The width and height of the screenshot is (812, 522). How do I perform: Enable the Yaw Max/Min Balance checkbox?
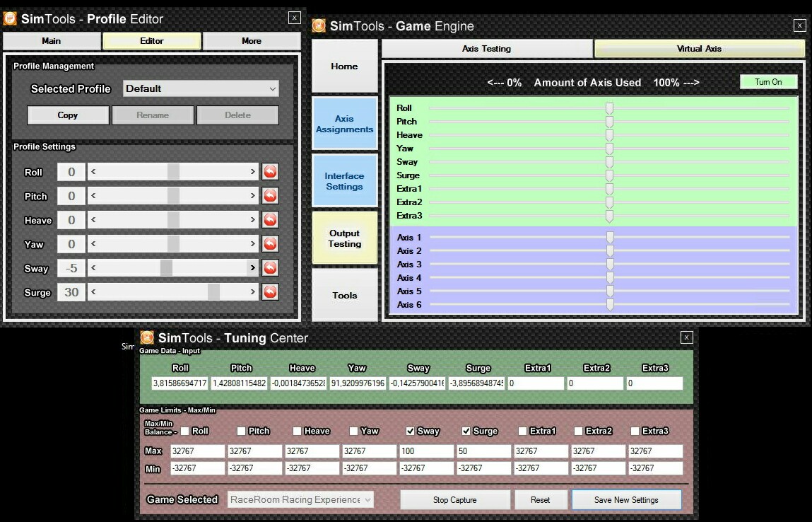click(353, 431)
